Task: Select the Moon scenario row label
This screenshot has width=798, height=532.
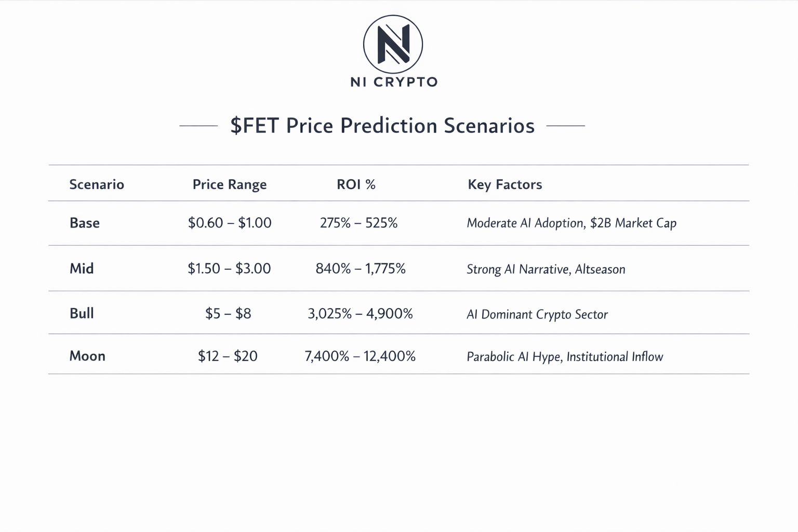Action: coord(87,356)
